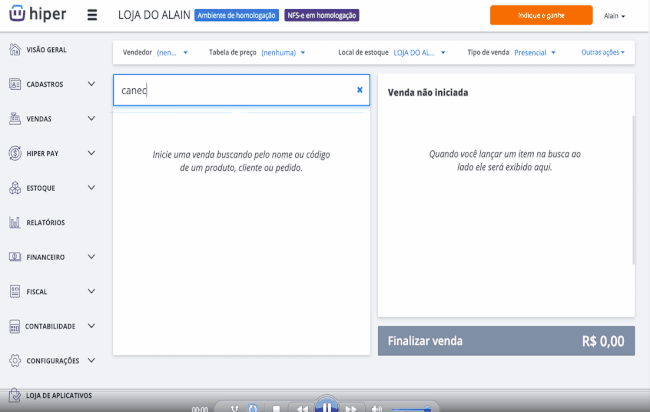This screenshot has height=412, width=650.
Task: Click the Loja de Aplicativos bag icon
Action: (x=15, y=395)
